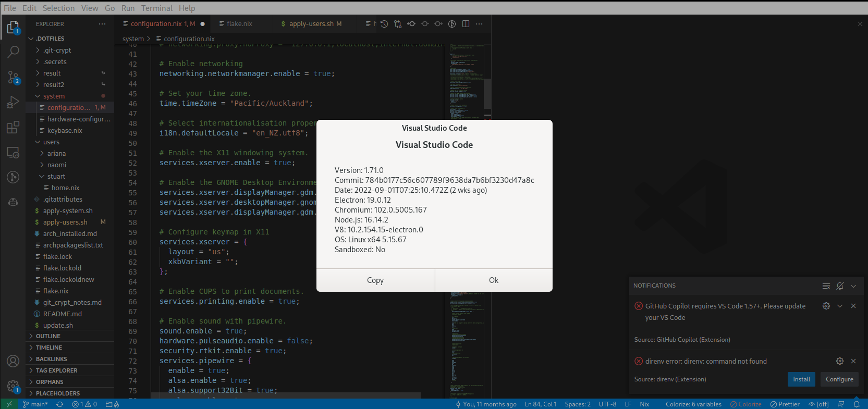The image size is (868, 409).
Task: Open Run and Debug view
Action: click(13, 102)
